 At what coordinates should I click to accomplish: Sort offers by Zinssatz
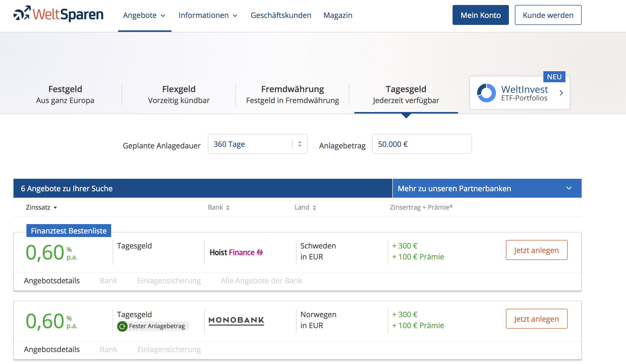click(x=41, y=207)
